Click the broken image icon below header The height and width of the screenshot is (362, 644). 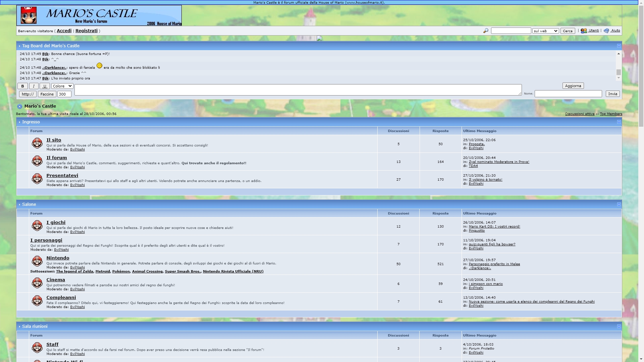coord(319,39)
